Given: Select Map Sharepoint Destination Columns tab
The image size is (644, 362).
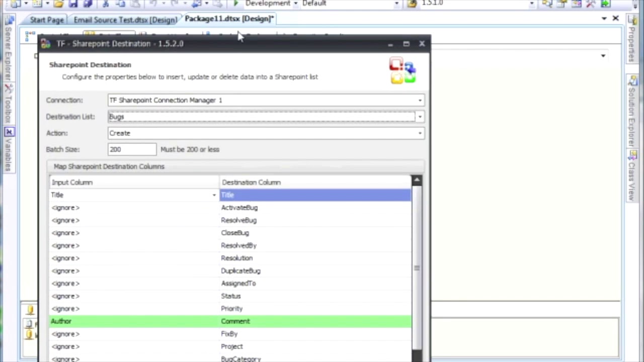Looking at the screenshot, I should click(x=109, y=166).
